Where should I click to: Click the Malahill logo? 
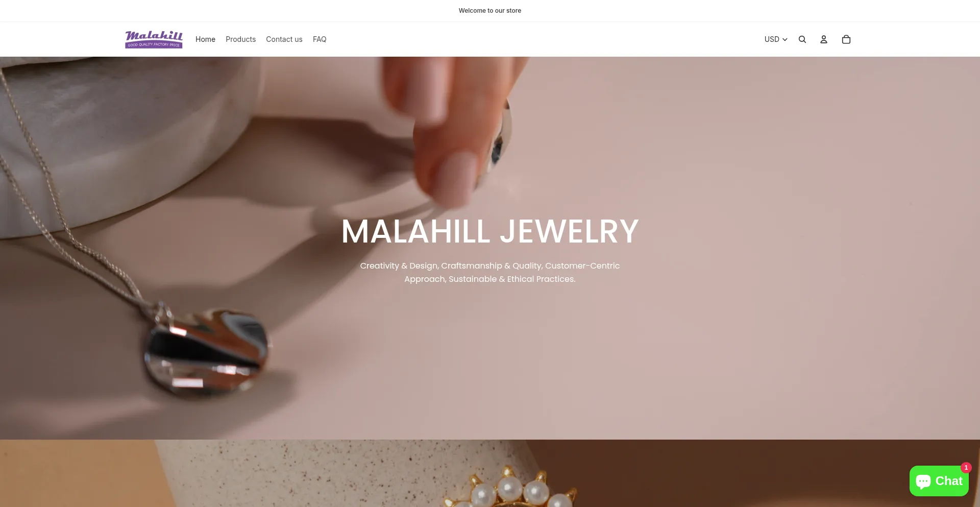(x=154, y=39)
